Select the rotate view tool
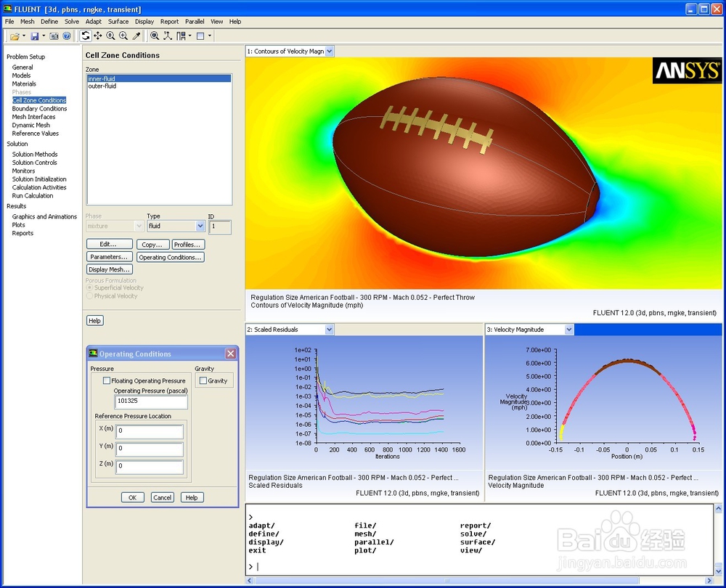The image size is (726, 588). [85, 36]
